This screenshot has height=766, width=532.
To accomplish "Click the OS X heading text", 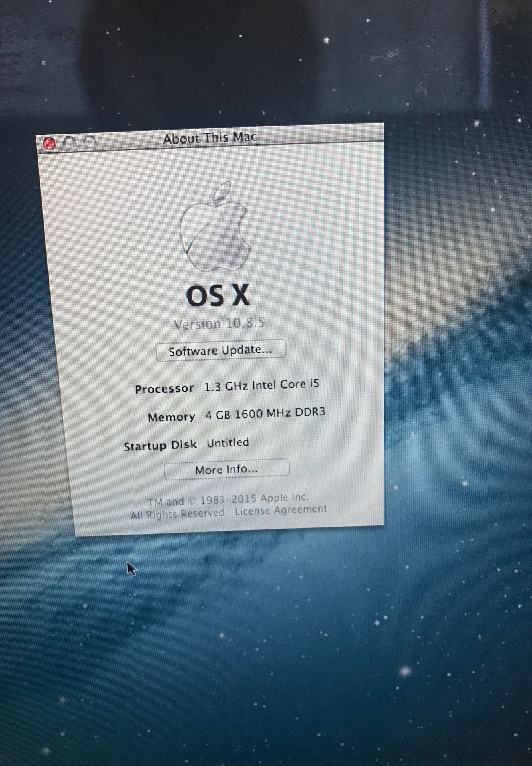I will (x=218, y=296).
